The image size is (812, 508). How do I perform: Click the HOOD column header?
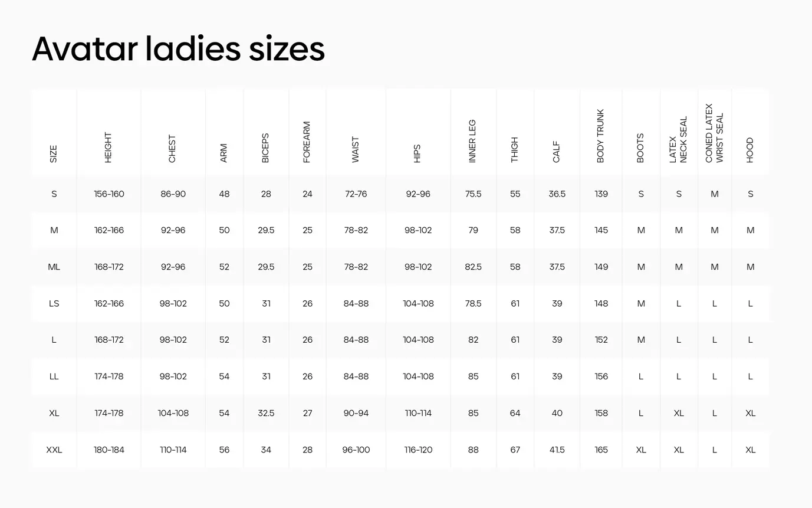point(750,150)
